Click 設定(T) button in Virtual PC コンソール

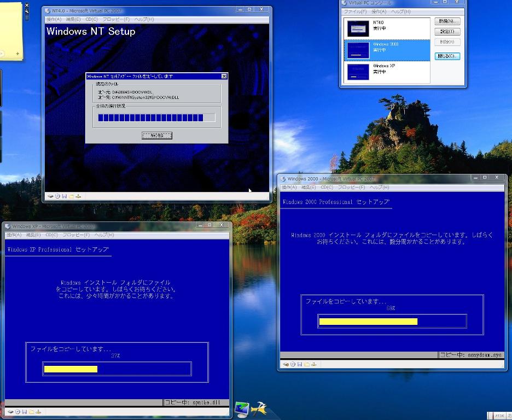pos(447,32)
